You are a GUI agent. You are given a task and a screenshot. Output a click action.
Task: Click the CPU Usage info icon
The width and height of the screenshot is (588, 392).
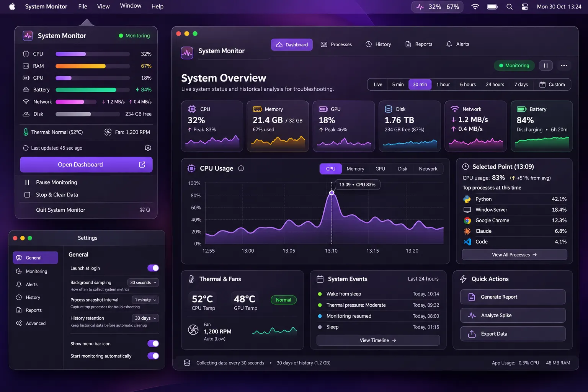coord(241,168)
